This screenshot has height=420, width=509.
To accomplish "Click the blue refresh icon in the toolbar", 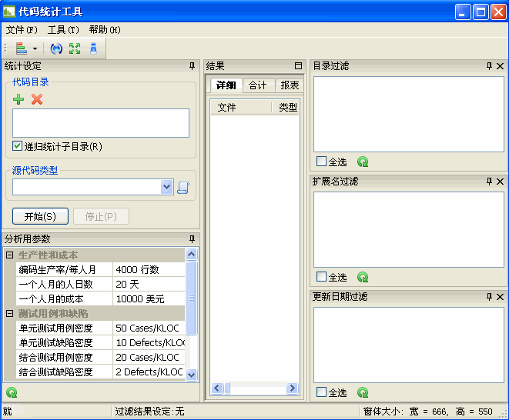I will tap(55, 48).
